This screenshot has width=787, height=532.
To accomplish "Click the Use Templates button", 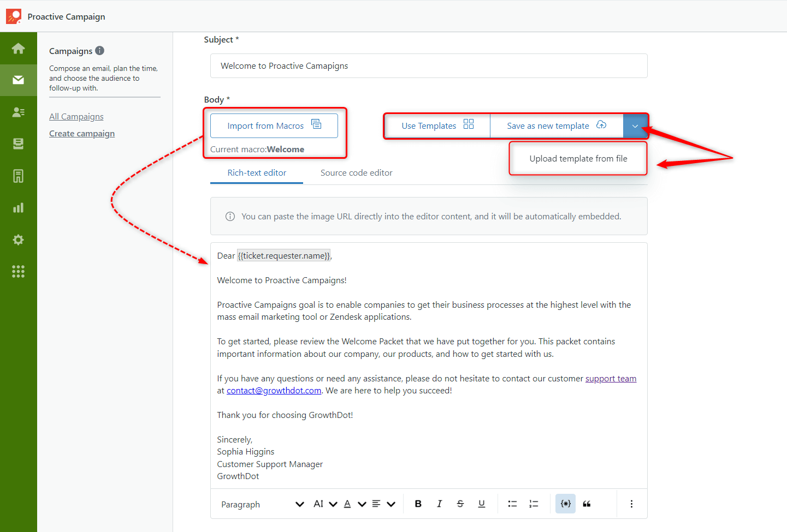I will (437, 125).
